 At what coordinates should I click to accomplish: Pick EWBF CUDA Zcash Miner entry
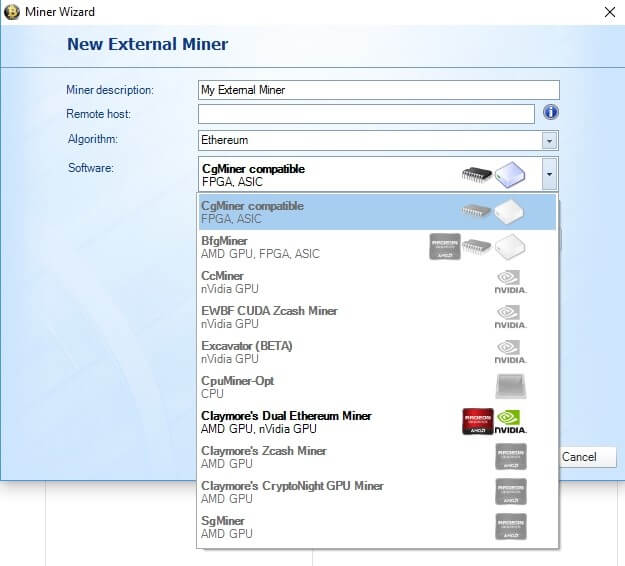[x=377, y=317]
